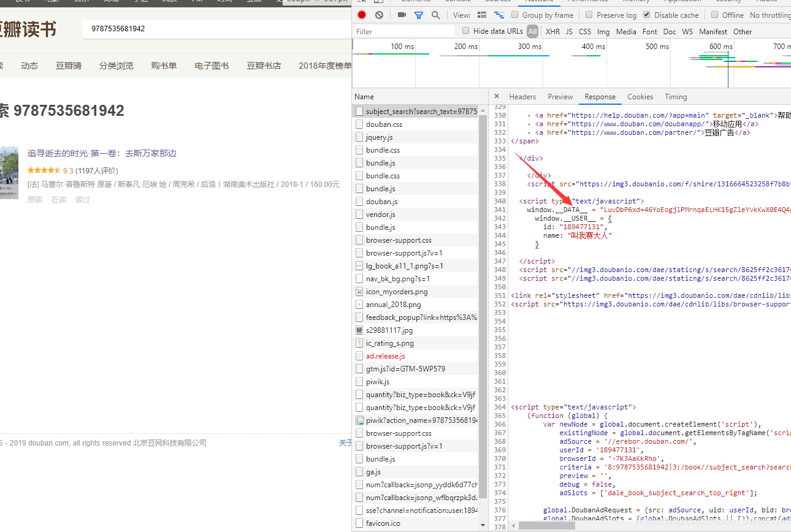Select the douban.css request
The image size is (791, 532).
click(x=416, y=124)
